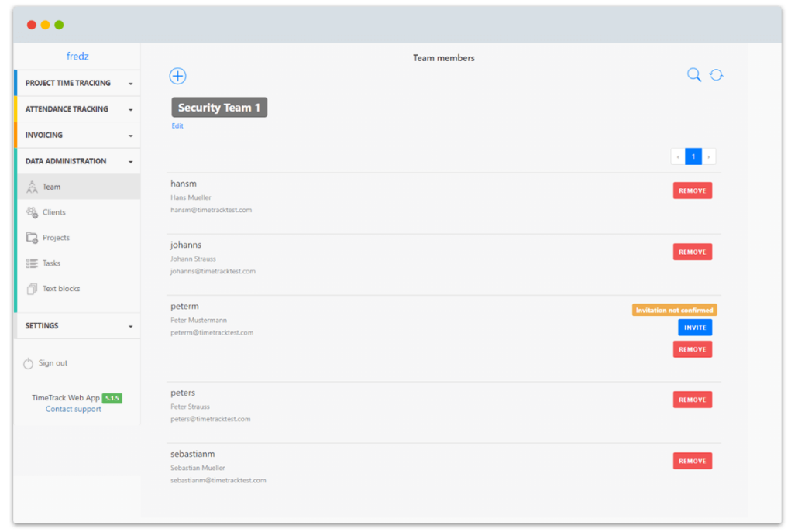
Task: Remove hansm from the team
Action: pyautogui.click(x=692, y=190)
